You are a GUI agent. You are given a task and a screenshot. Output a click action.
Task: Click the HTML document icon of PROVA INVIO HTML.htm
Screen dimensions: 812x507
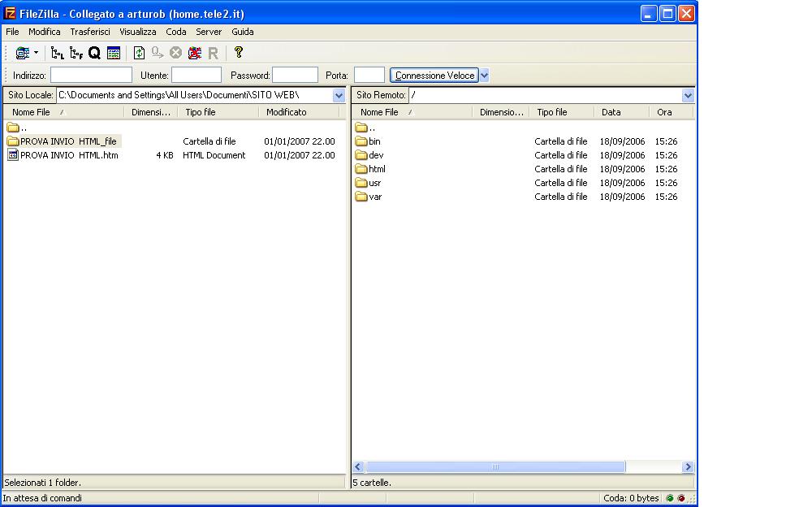(13, 155)
